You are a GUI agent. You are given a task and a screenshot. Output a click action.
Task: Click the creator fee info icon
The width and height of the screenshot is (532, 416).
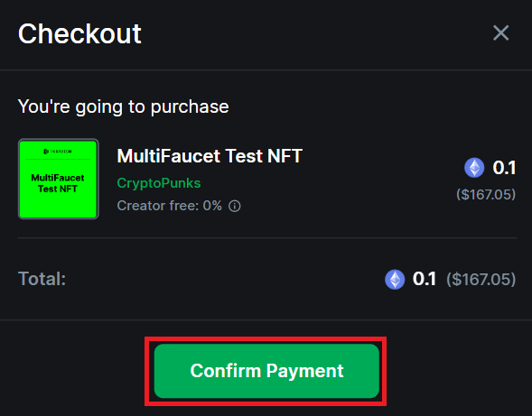(x=235, y=206)
